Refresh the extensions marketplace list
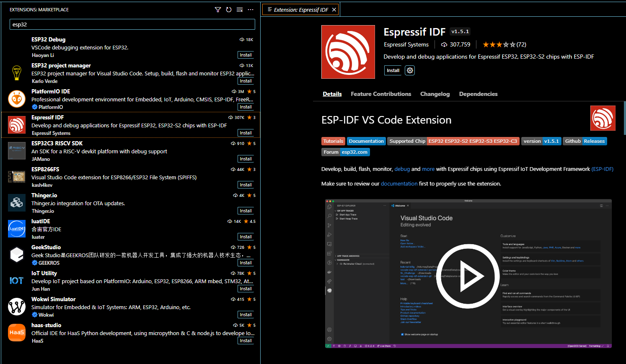 click(229, 10)
